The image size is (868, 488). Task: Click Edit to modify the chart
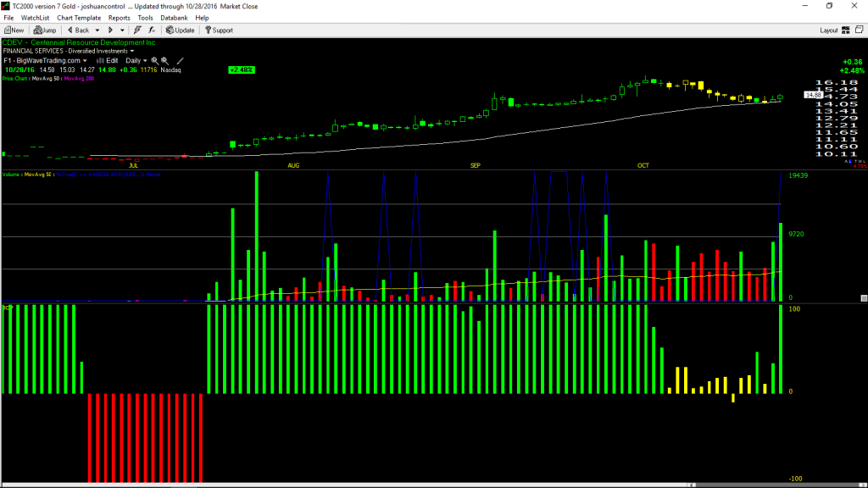(x=108, y=61)
